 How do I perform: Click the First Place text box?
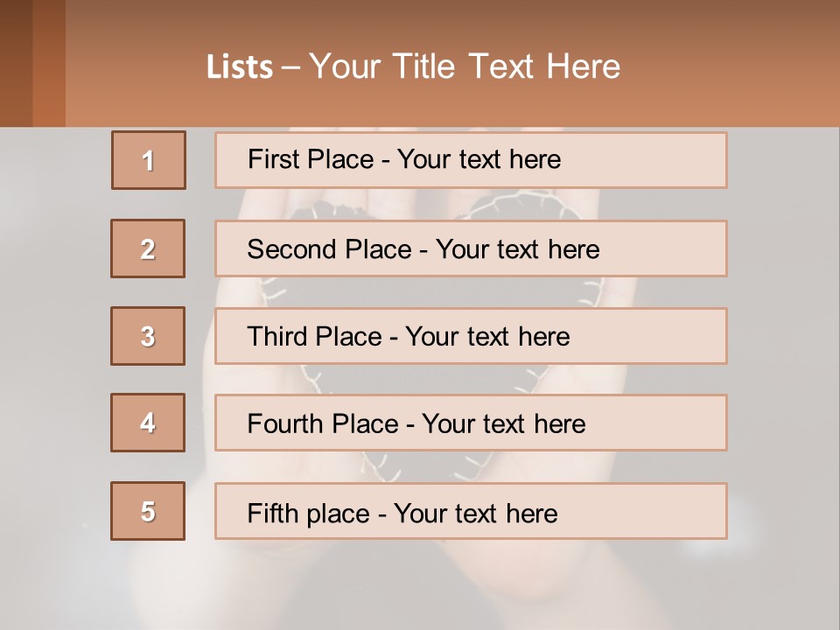click(x=471, y=160)
